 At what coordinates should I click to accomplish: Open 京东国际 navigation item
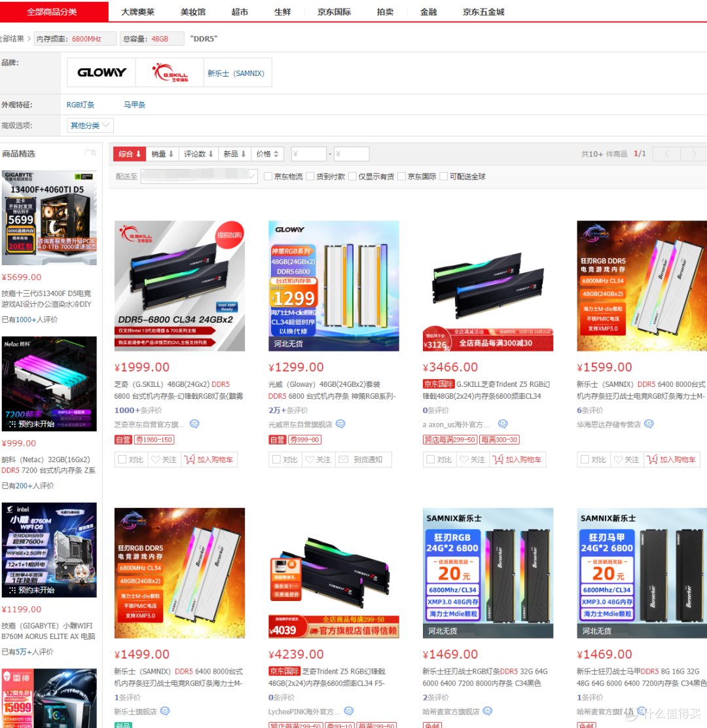(x=334, y=12)
